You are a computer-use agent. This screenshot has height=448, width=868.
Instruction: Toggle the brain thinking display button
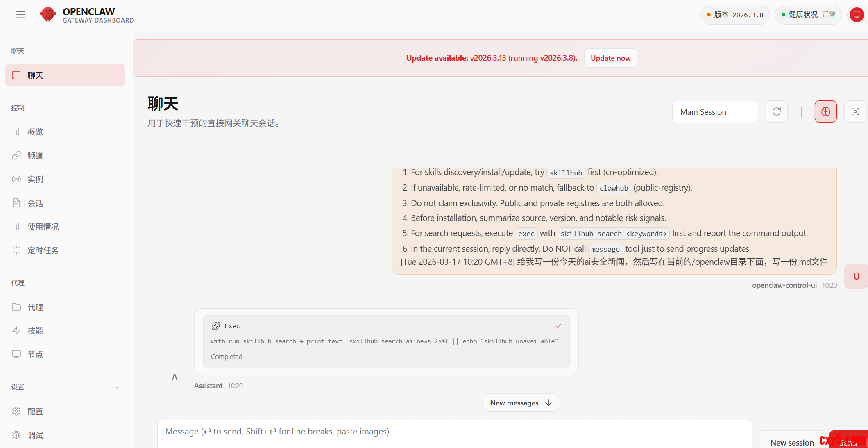tap(825, 111)
